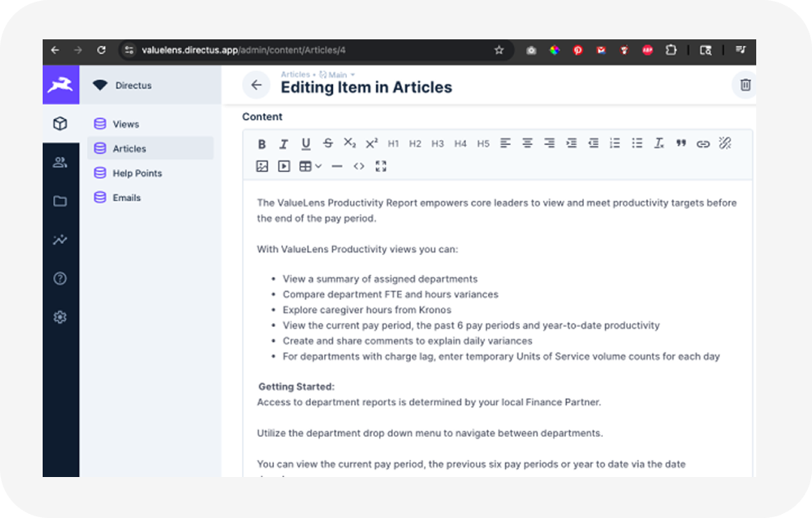The height and width of the screenshot is (518, 812).
Task: Toggle bold formatting in the editor
Action: (262, 143)
